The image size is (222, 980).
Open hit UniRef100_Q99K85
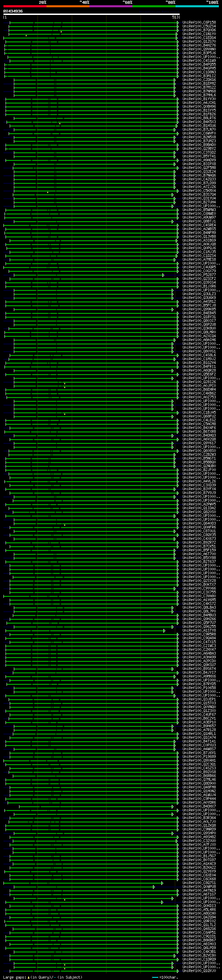click(199, 309)
